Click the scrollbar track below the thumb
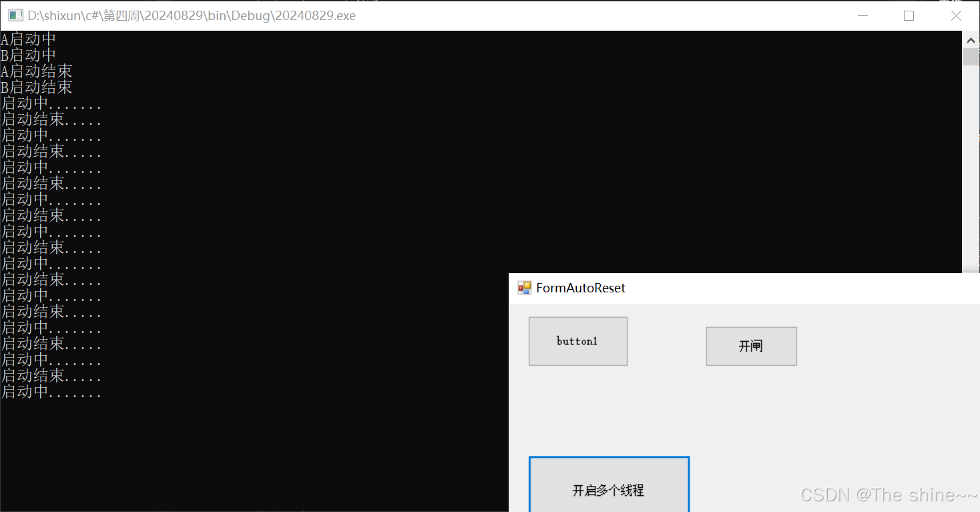Viewport: 980px width, 512px height. 970,167
